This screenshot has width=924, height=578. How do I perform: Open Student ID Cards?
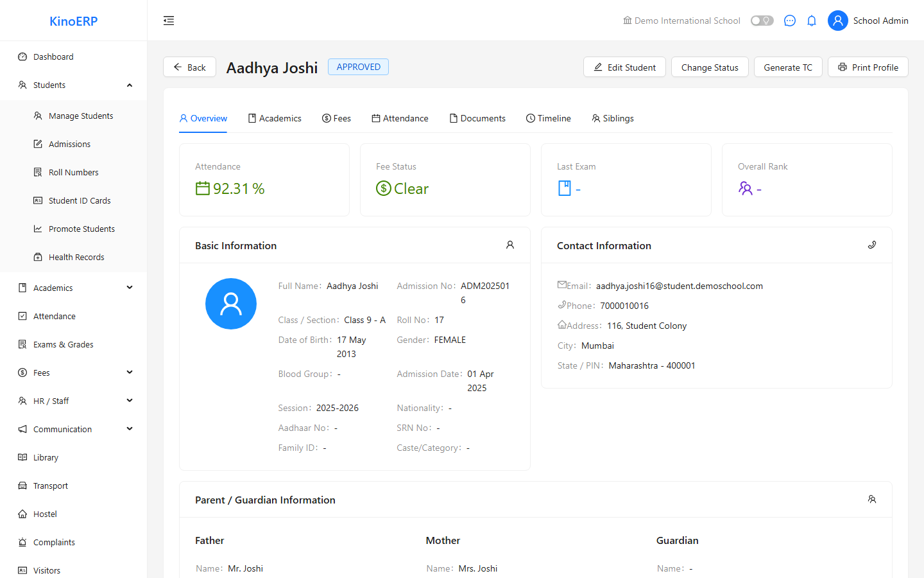[73, 200]
